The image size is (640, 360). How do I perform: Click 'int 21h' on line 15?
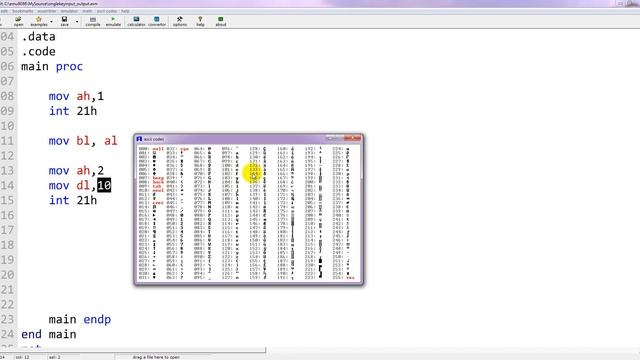click(x=73, y=200)
